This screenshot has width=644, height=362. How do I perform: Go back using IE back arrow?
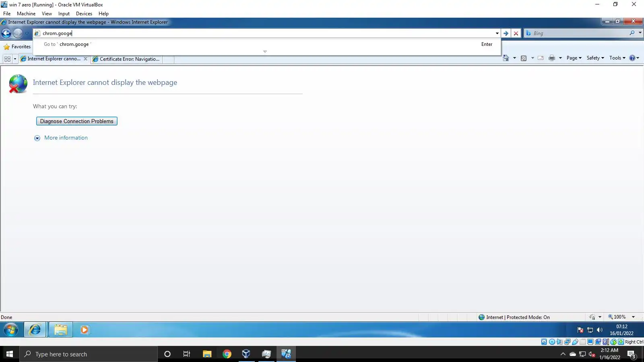click(x=6, y=33)
